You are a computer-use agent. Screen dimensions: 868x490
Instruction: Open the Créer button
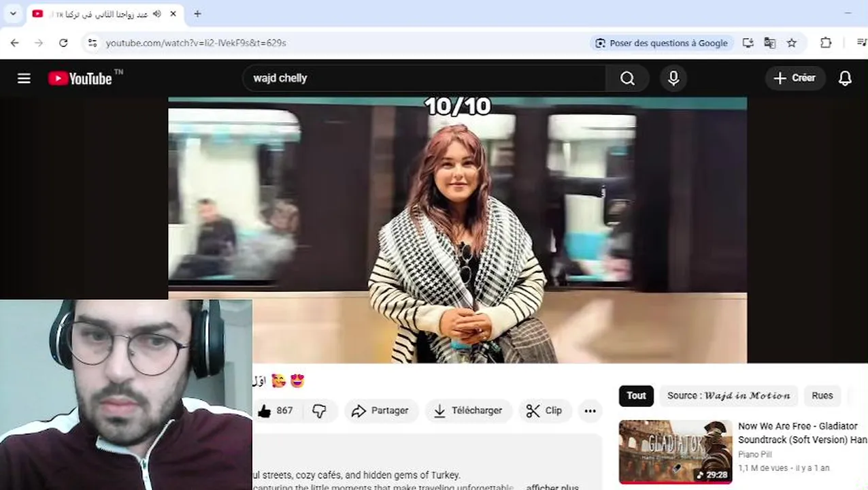[795, 78]
